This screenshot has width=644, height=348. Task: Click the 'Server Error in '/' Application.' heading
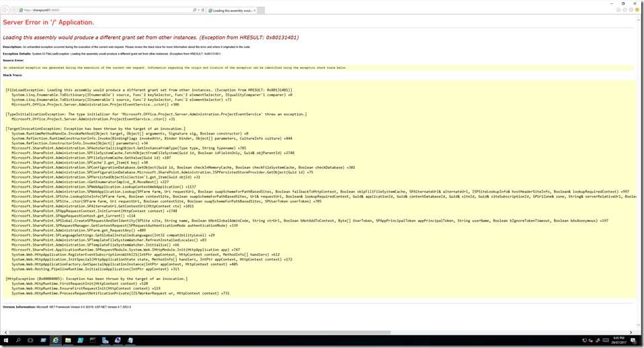[x=48, y=22]
